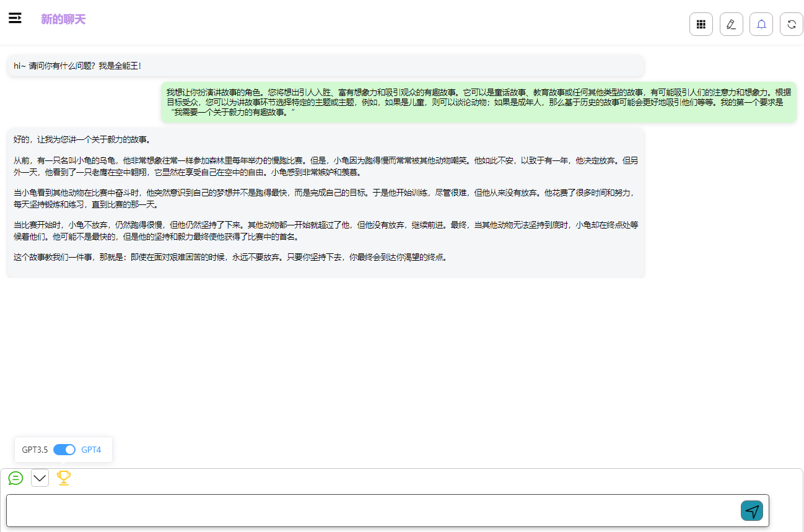Click the paragraph starting with 当比赛开始时
Image resolution: width=804 pixels, height=532 pixels.
point(326,230)
